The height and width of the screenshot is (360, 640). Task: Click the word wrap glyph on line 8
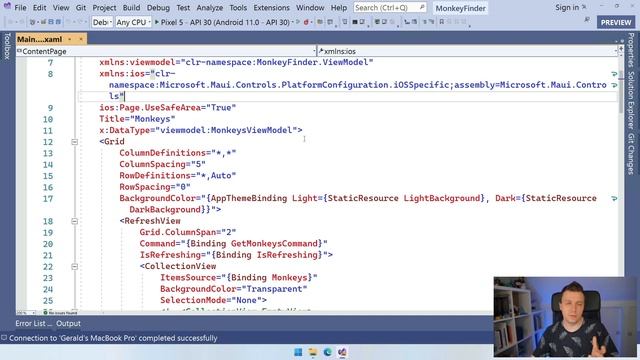tap(614, 74)
